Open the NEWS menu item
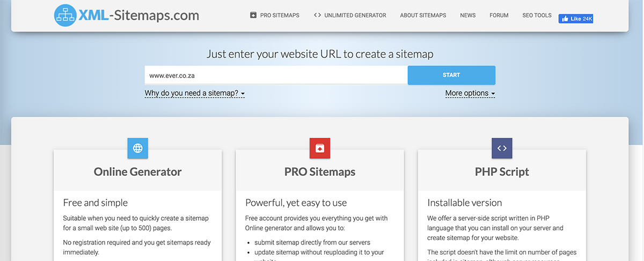 click(468, 16)
